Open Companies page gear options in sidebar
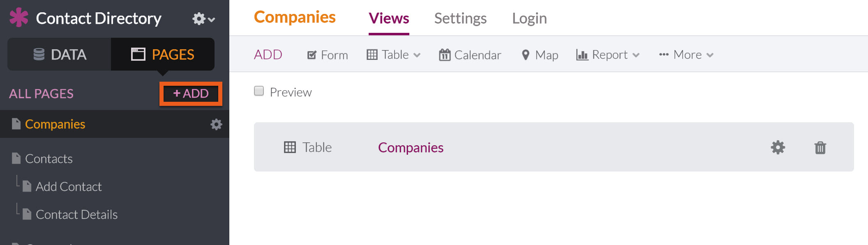The image size is (868, 245). point(216,124)
